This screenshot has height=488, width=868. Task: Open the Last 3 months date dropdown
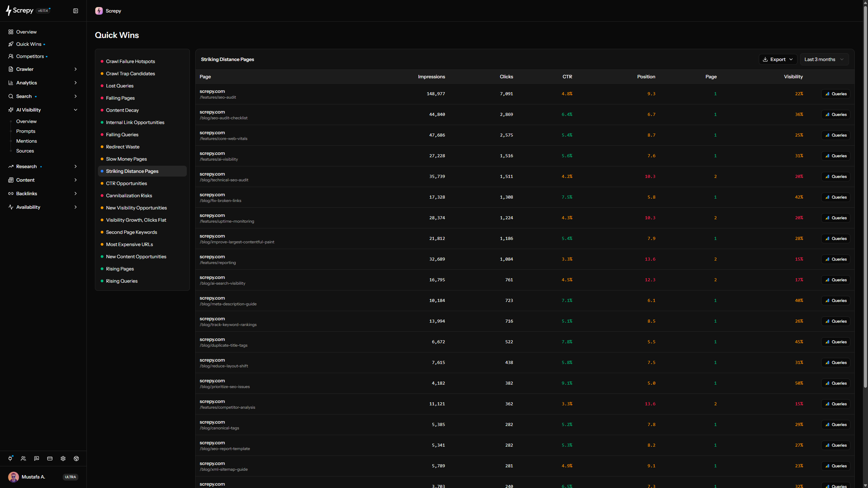click(x=824, y=59)
